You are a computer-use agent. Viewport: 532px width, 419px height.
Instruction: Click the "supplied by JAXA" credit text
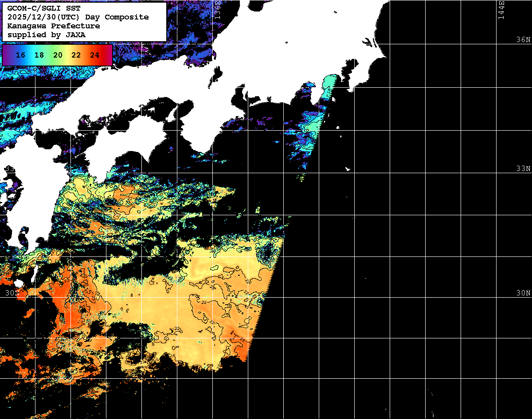click(x=47, y=35)
